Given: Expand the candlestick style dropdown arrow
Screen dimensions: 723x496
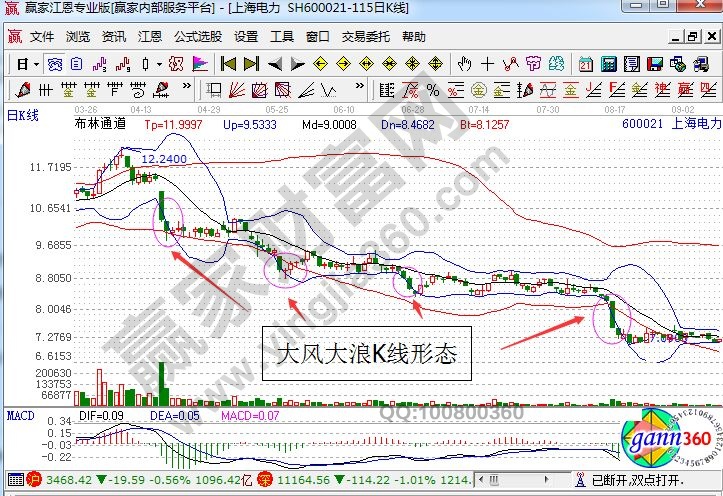Looking at the screenshot, I should coord(159,64).
